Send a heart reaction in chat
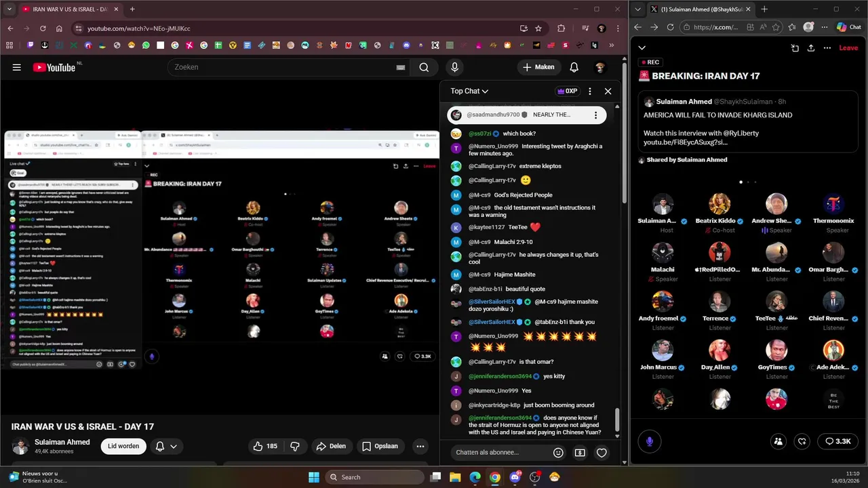868x488 pixels. click(601, 452)
